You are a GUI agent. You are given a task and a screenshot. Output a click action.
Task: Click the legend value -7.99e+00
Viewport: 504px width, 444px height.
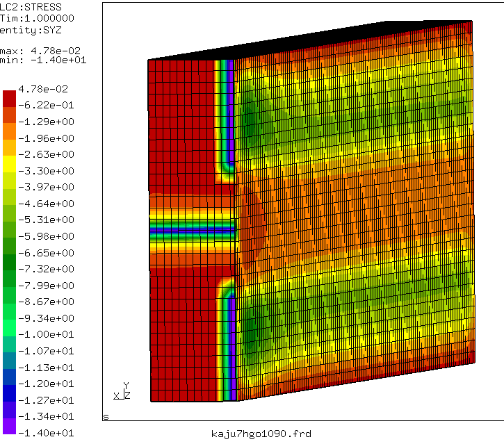coord(46,286)
